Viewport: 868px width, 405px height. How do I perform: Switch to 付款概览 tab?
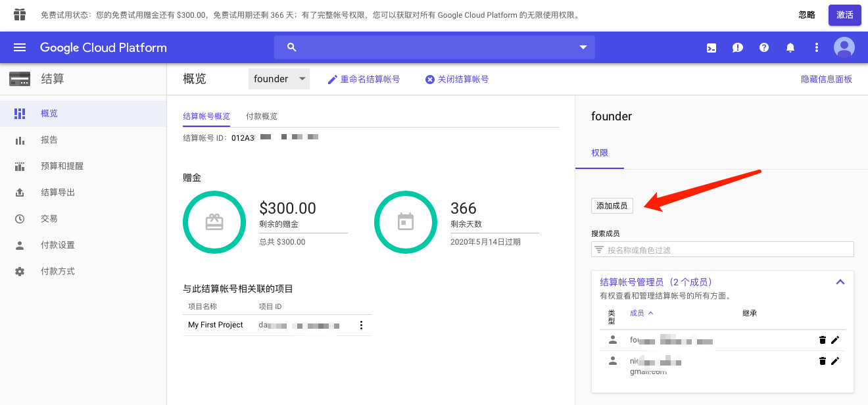262,116
